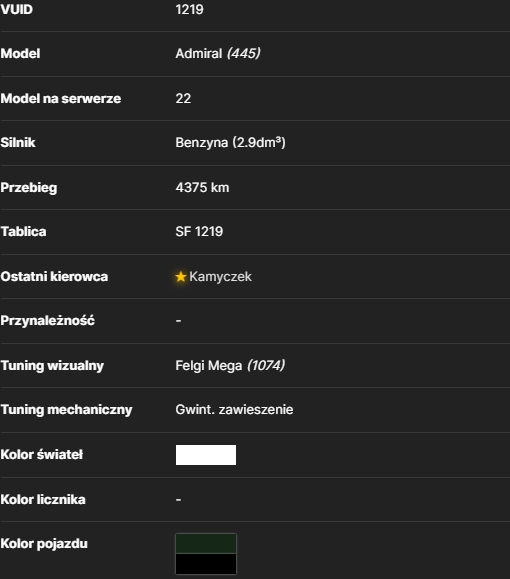Select the Model na serwerze value 22

pyautogui.click(x=183, y=99)
